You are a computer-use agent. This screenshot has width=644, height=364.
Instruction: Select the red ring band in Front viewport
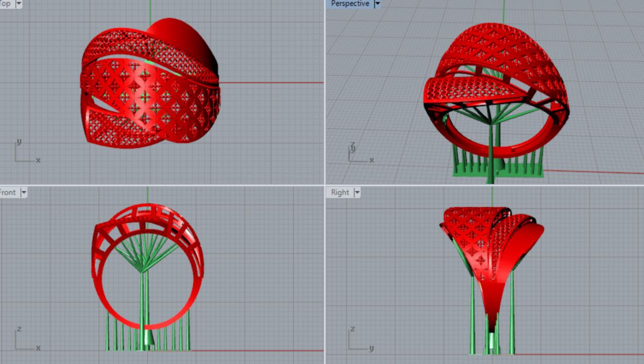click(101, 294)
